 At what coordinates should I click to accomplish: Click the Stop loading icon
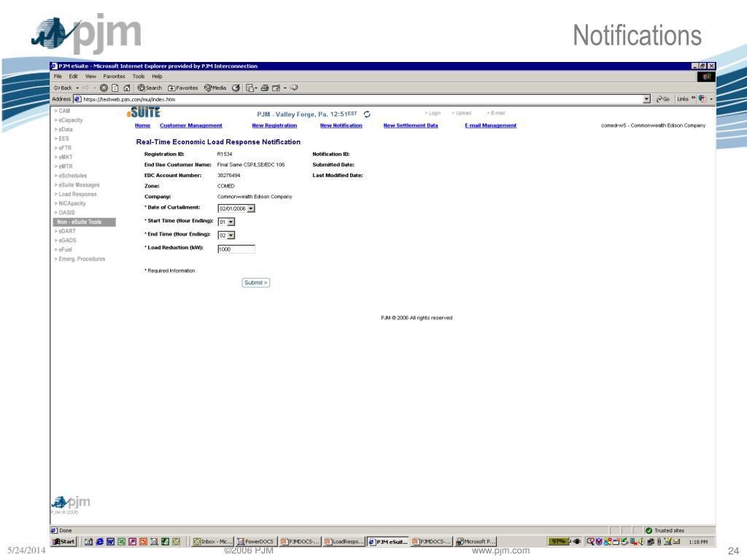(104, 87)
